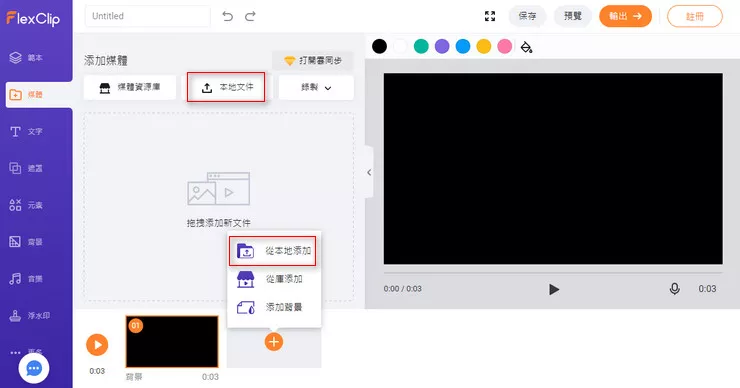Select storyboard scene 01 thumbnail

pos(172,342)
